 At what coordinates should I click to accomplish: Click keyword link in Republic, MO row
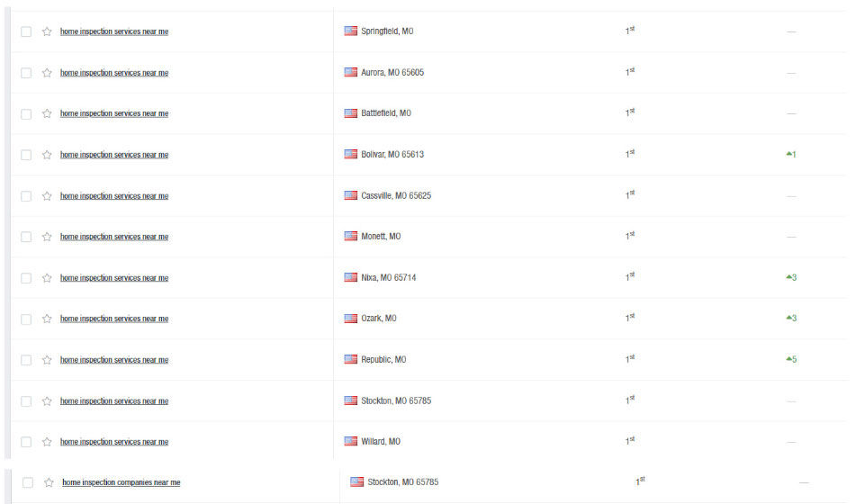114,360
